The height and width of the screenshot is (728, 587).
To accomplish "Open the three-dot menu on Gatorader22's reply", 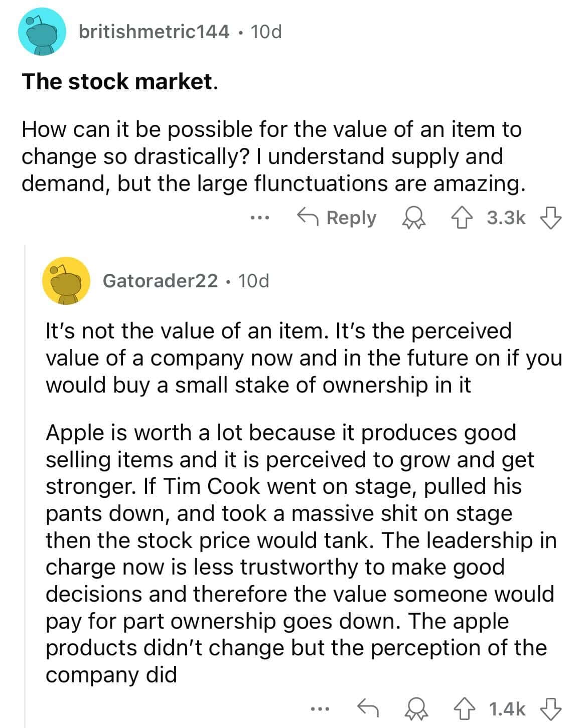I will (319, 708).
